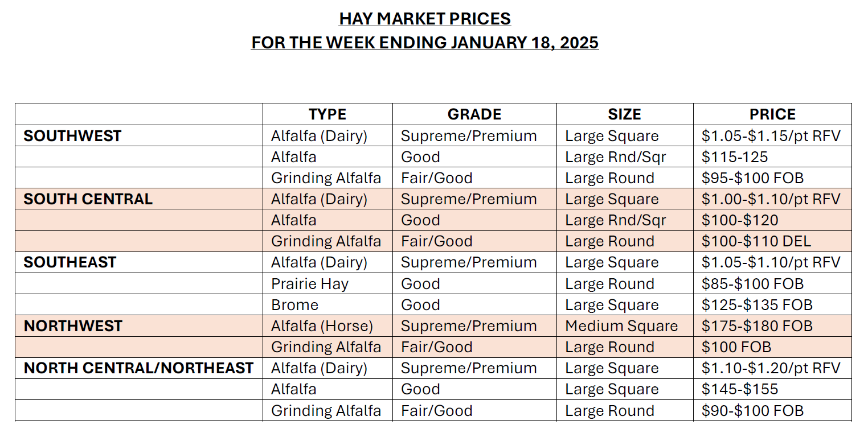Select the PRICE column header
868x433 pixels.
[x=772, y=114]
